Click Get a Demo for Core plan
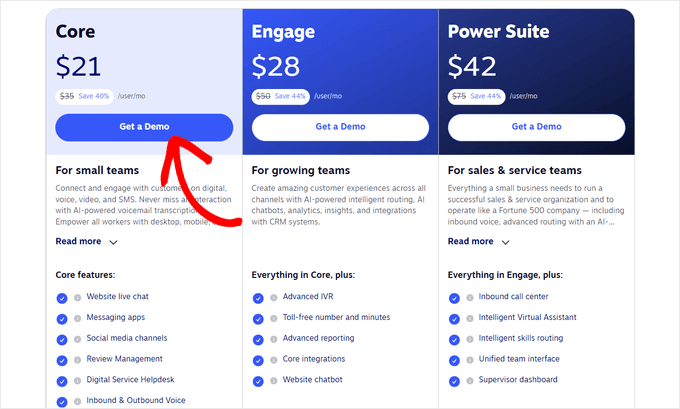The height and width of the screenshot is (409, 680). click(144, 127)
